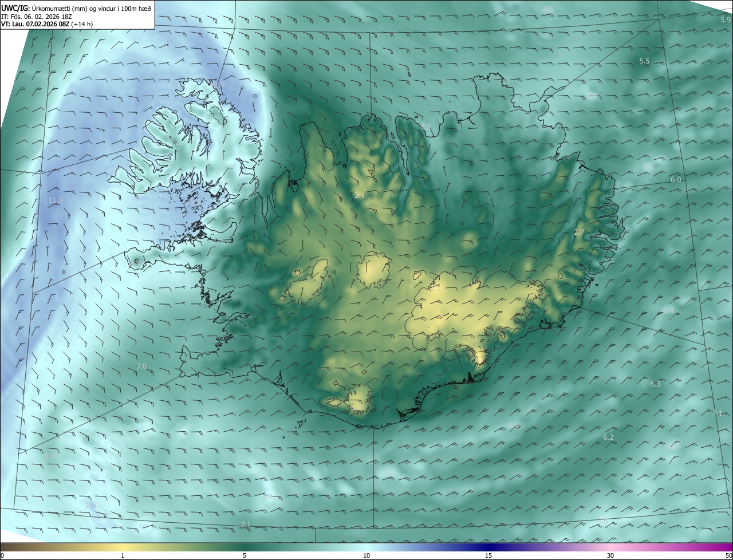733x560 pixels.
Task: Click the 'IT: Fös. 06. 02. 2026 18Z' line
Action: [x=37, y=16]
